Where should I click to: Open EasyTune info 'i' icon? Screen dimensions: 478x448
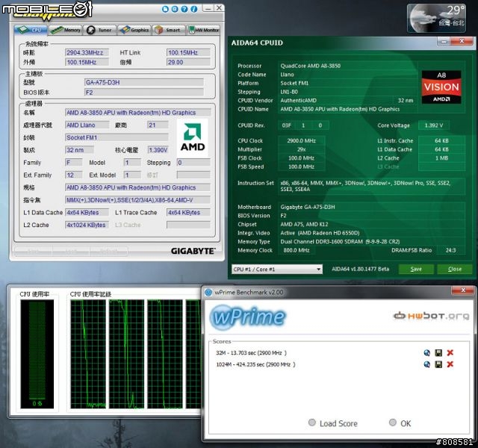[194, 9]
